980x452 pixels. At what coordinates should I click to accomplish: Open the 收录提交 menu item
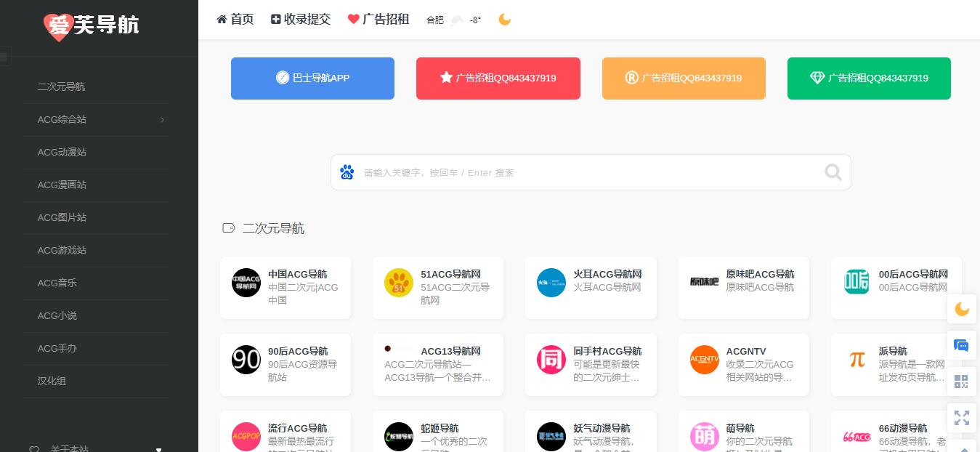click(300, 20)
